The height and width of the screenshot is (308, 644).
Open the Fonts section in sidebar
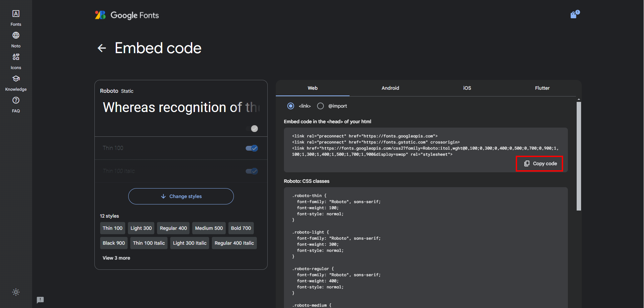coord(16,18)
